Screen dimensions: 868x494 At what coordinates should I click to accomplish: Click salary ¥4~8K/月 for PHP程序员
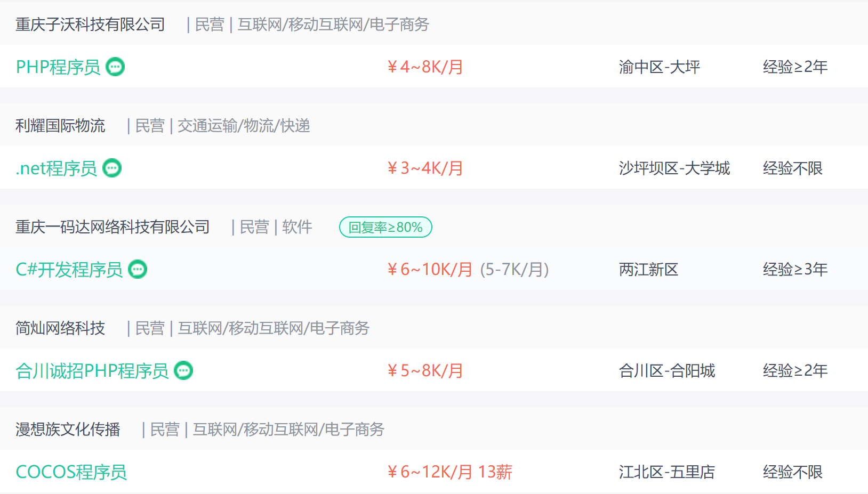[425, 67]
